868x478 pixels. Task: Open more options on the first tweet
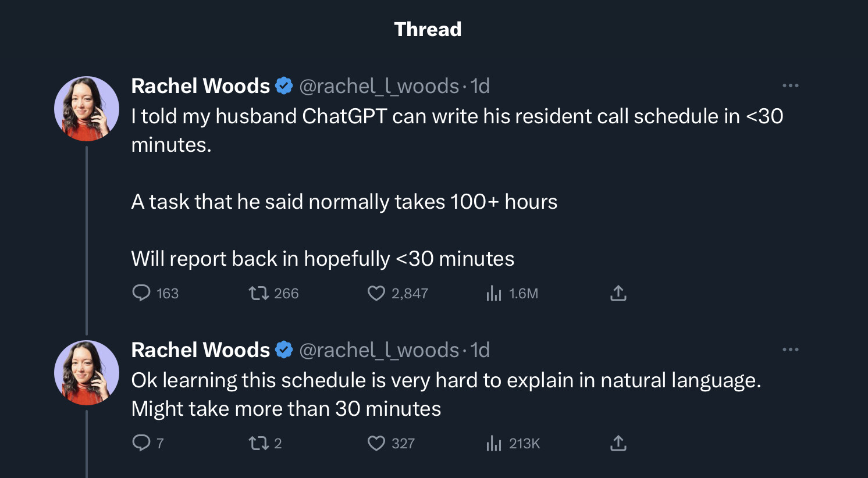(x=790, y=85)
